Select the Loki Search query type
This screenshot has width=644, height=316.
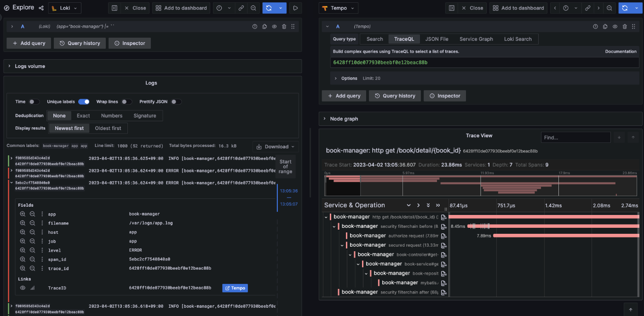coord(518,39)
